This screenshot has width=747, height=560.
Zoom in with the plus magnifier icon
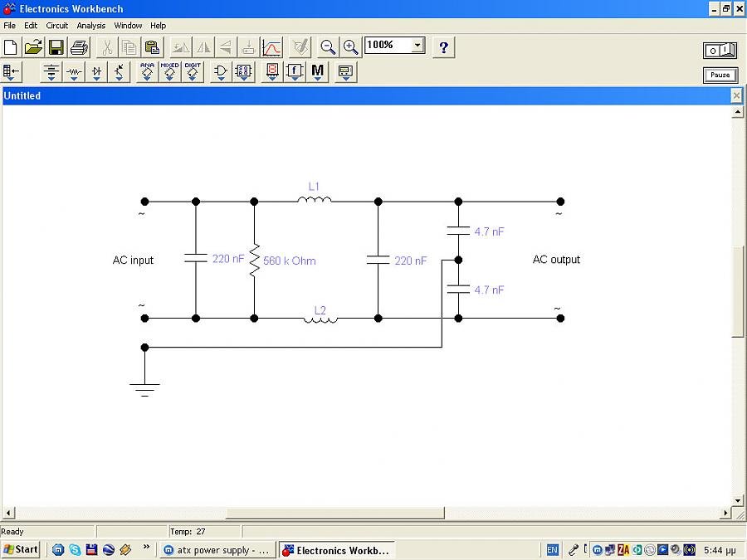click(x=351, y=47)
